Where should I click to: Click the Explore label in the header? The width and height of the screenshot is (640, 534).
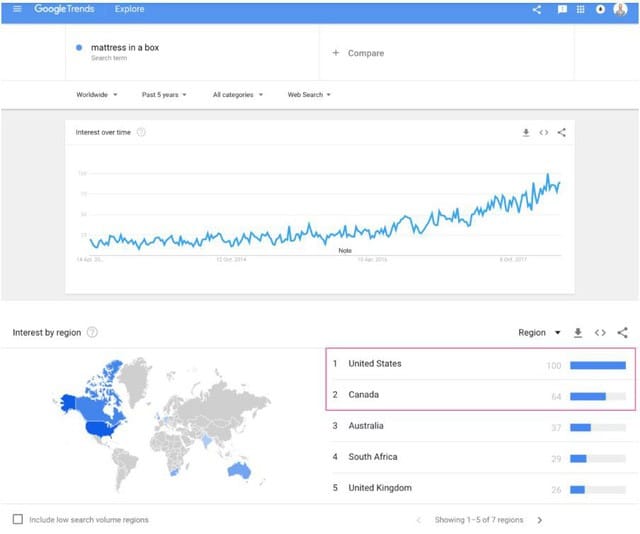pos(129,9)
